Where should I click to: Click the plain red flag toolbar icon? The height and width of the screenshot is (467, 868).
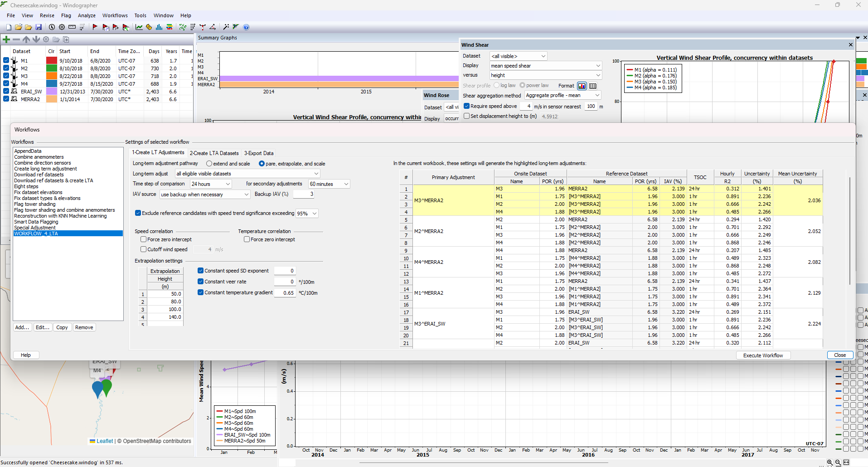[x=95, y=27]
